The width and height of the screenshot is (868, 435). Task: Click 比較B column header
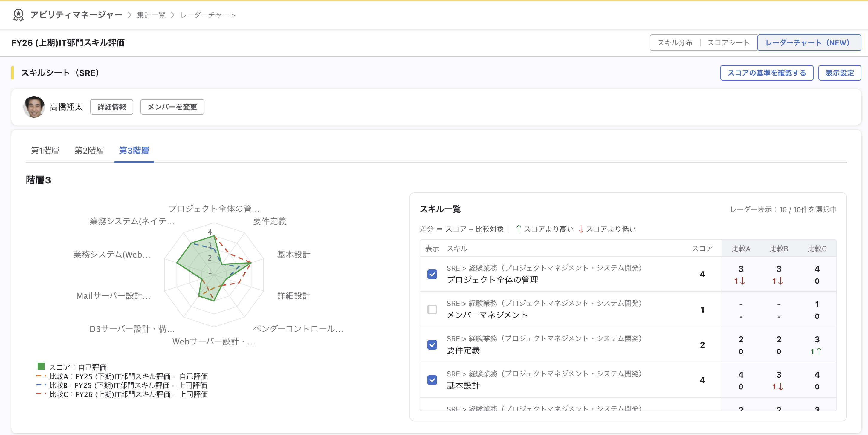pyautogui.click(x=779, y=249)
